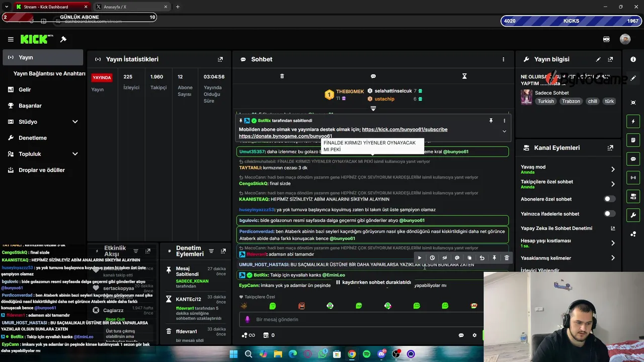Screen dimensions: 644x362
Task: Click the trash icon under Sohbet header
Action: pyautogui.click(x=282, y=76)
